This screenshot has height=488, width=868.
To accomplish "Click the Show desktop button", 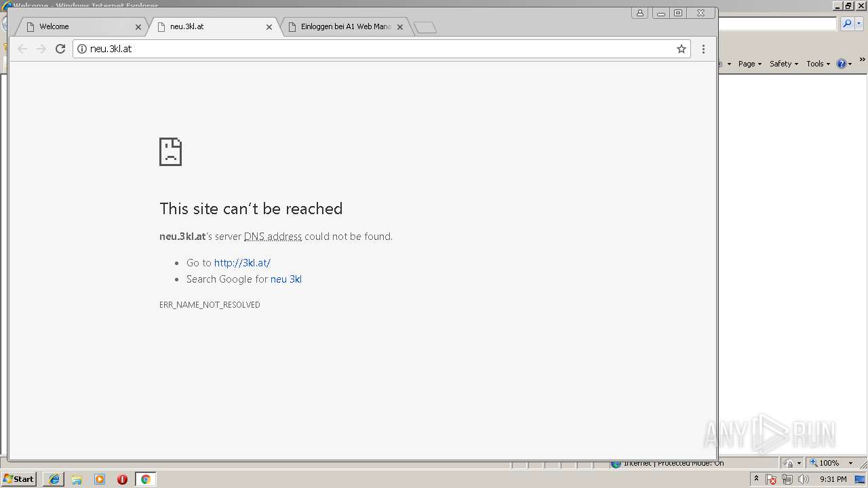I will tap(861, 479).
